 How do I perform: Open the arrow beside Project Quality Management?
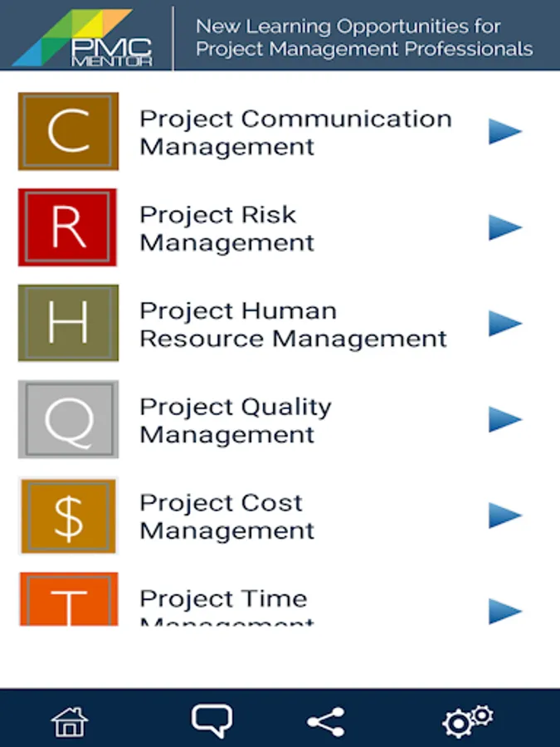click(505, 419)
